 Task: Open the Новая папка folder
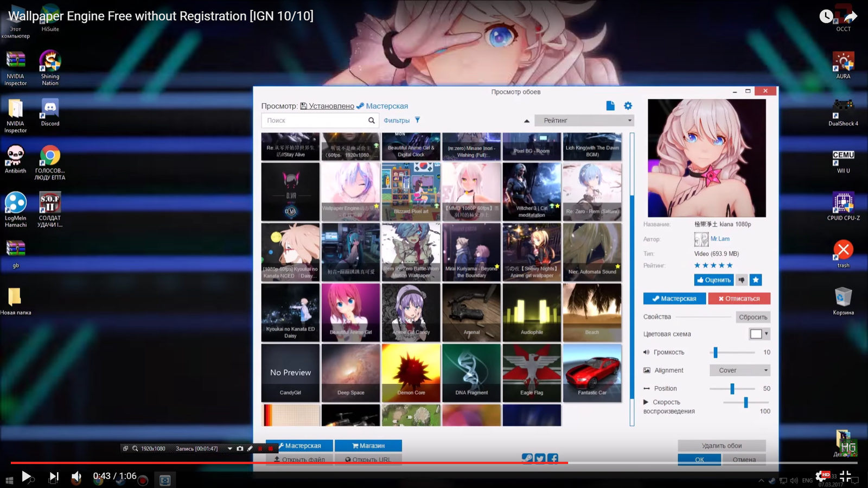[x=15, y=301]
